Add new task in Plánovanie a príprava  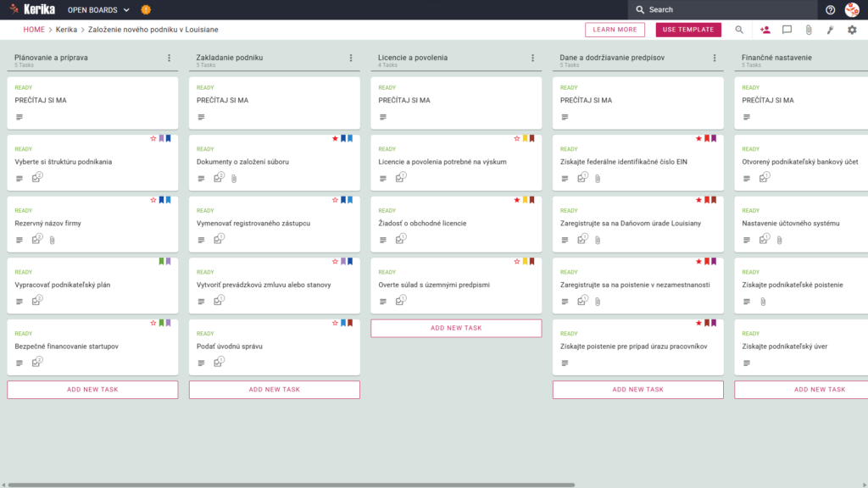(92, 390)
